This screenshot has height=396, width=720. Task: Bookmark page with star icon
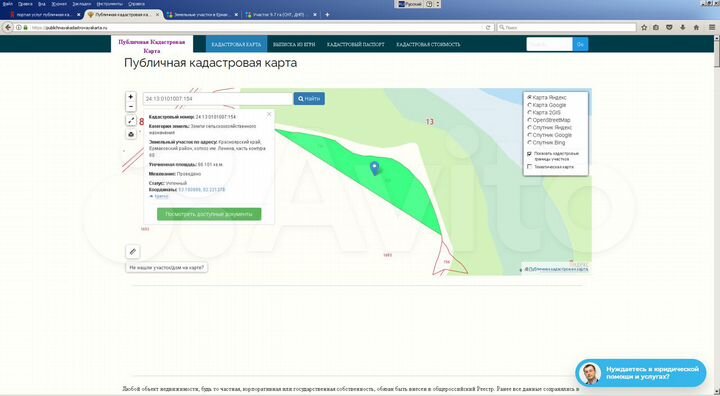[644, 28]
